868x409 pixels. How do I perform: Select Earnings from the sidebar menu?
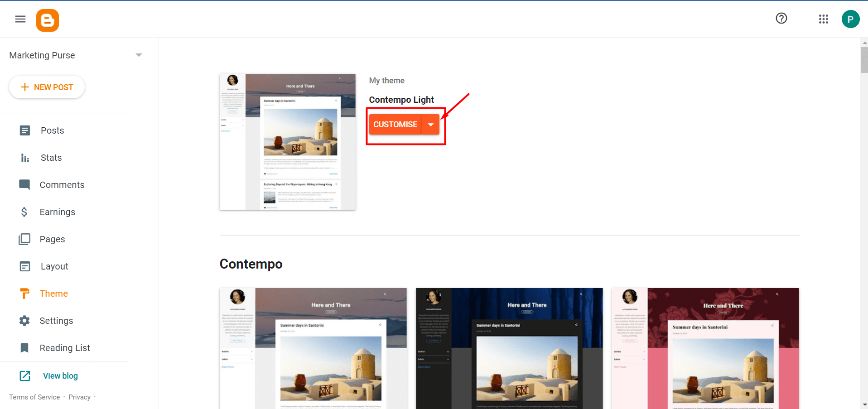58,212
